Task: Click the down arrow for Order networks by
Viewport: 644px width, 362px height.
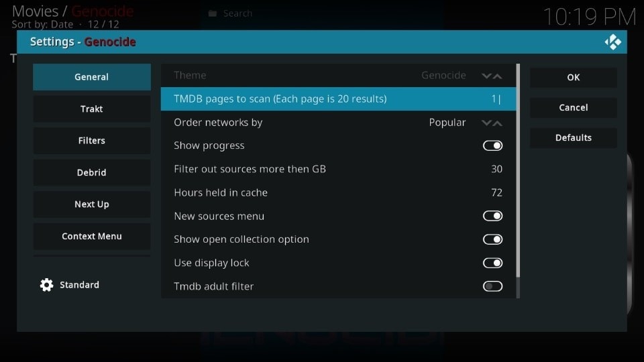Action: pyautogui.click(x=486, y=123)
